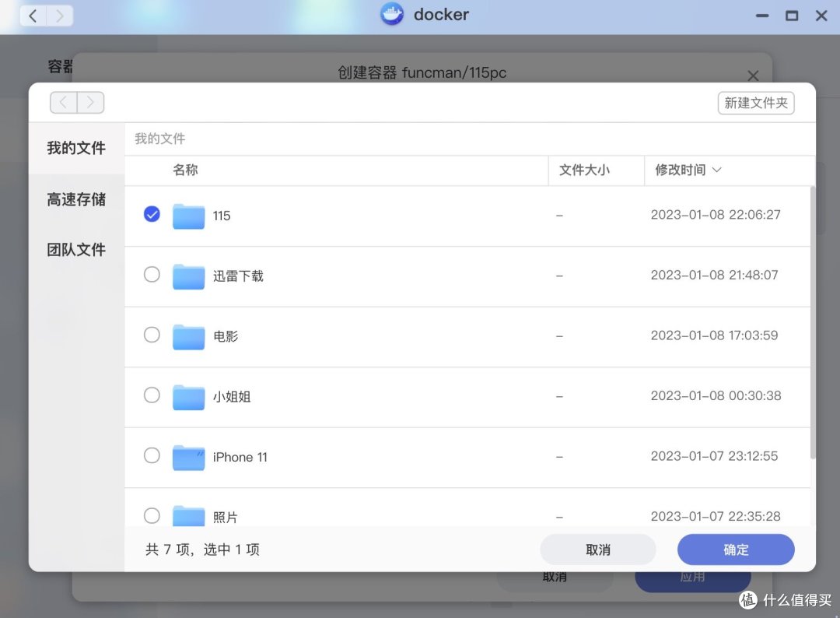
Task: Click the docker whale icon in title bar
Action: coord(391,14)
